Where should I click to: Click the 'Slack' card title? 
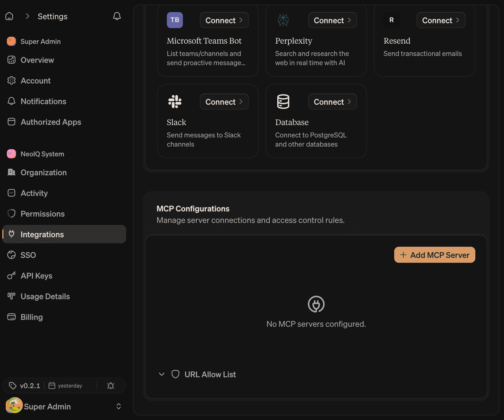click(176, 122)
